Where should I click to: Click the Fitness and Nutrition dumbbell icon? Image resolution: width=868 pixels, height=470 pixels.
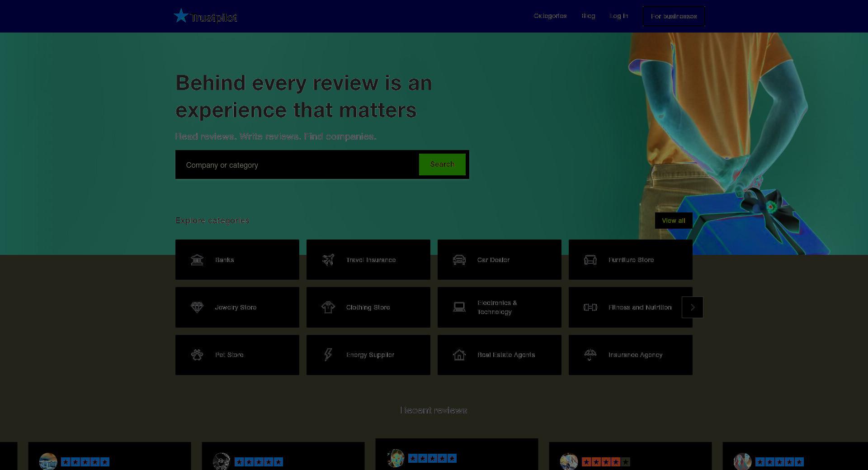590,307
